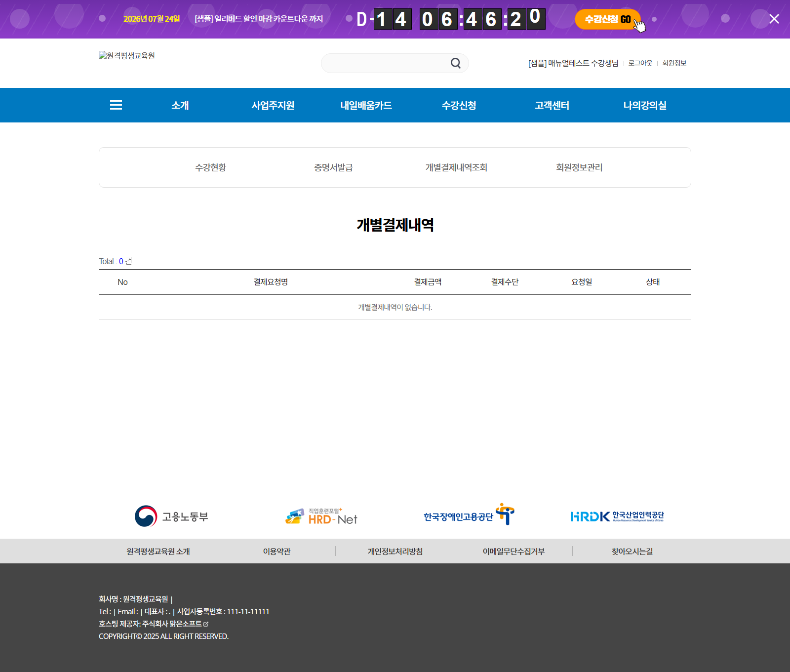790x672 pixels.
Task: Click the 고용노동부 logo
Action: pos(171,516)
